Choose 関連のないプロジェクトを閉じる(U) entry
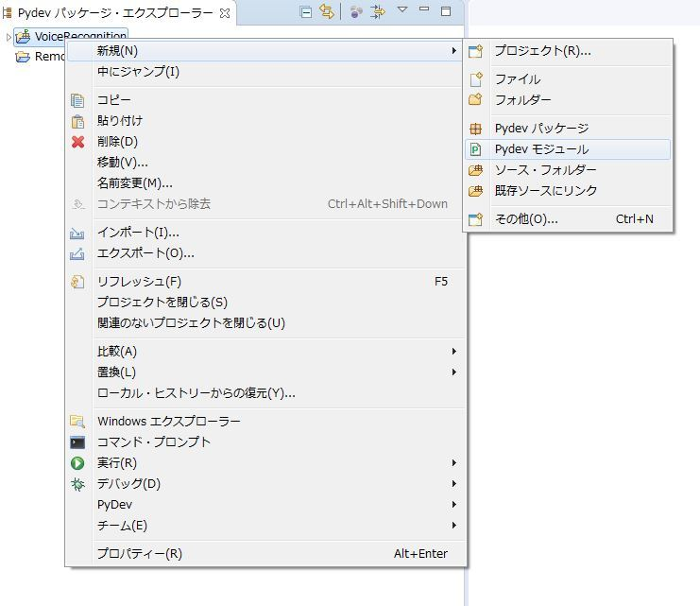This screenshot has height=606, width=700. (x=265, y=322)
